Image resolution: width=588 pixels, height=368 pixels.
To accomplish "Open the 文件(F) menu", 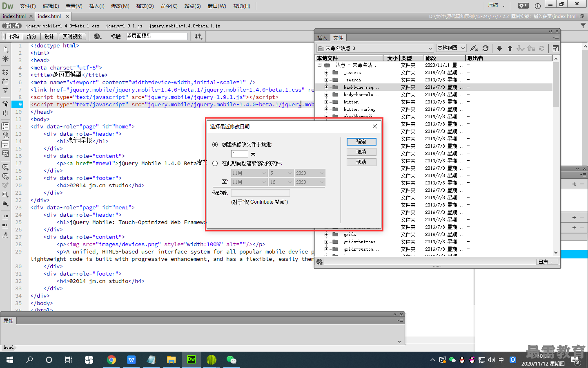I will [28, 6].
